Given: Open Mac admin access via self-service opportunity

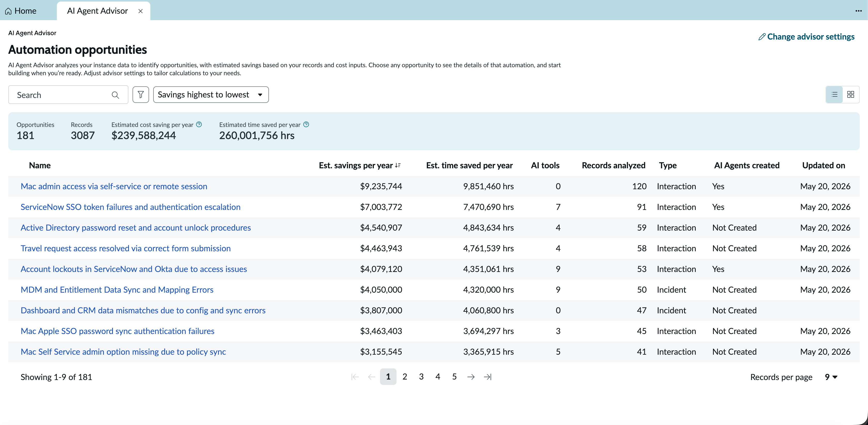Looking at the screenshot, I should pyautogui.click(x=114, y=186).
